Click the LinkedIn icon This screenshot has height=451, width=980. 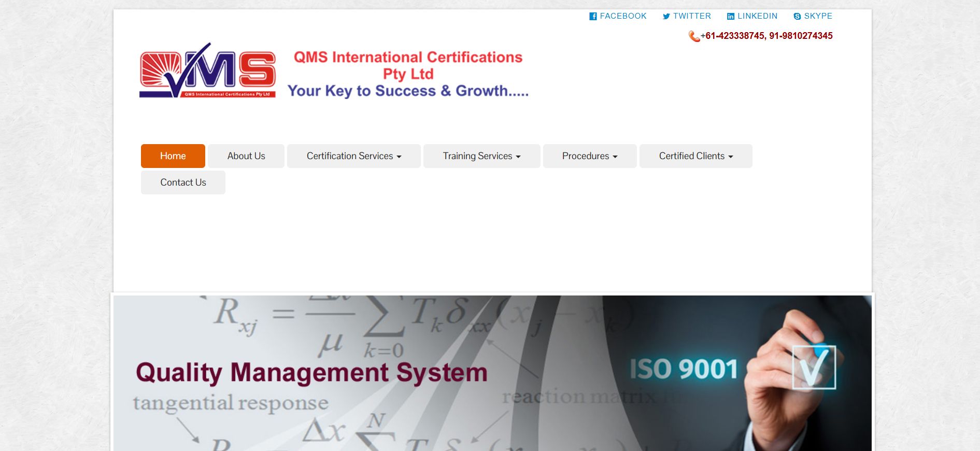coord(731,17)
